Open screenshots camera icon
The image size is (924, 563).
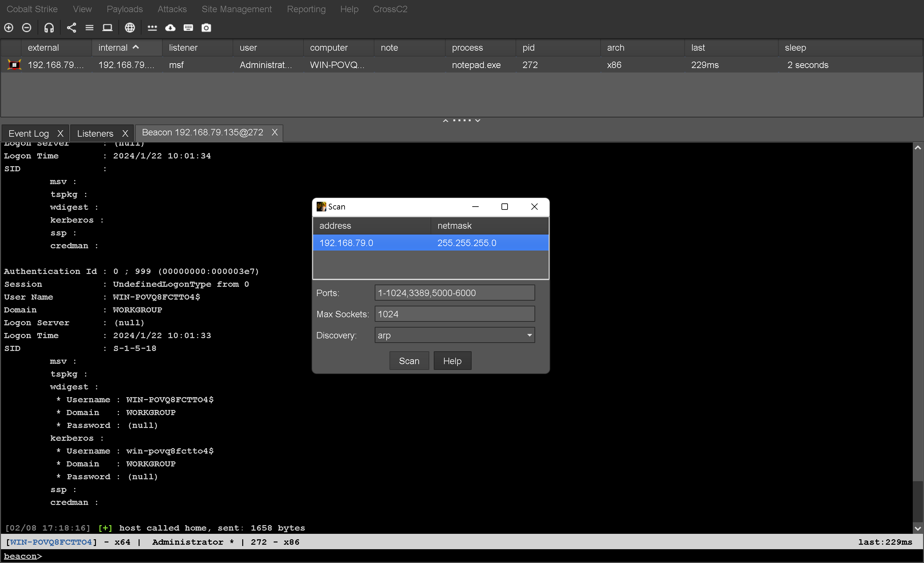click(x=206, y=27)
